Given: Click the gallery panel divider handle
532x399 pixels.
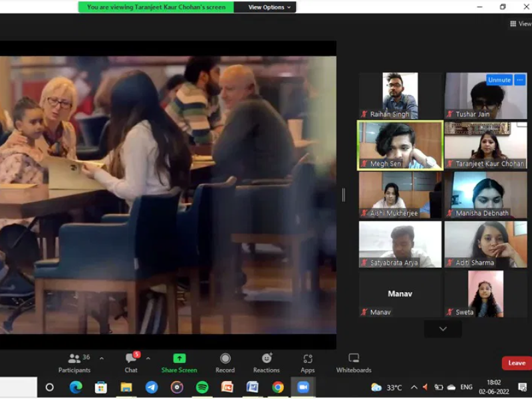Looking at the screenshot, I should pos(344,195).
